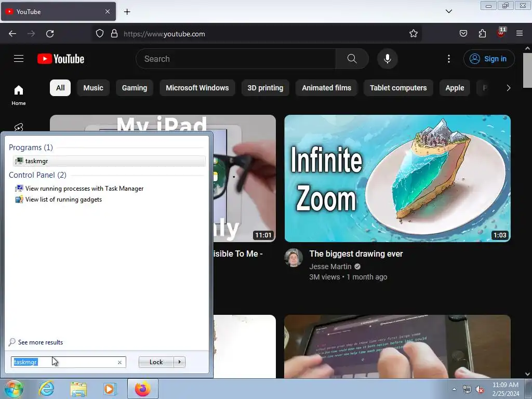Open the Infinite Zoom video thumbnail

pyautogui.click(x=397, y=178)
